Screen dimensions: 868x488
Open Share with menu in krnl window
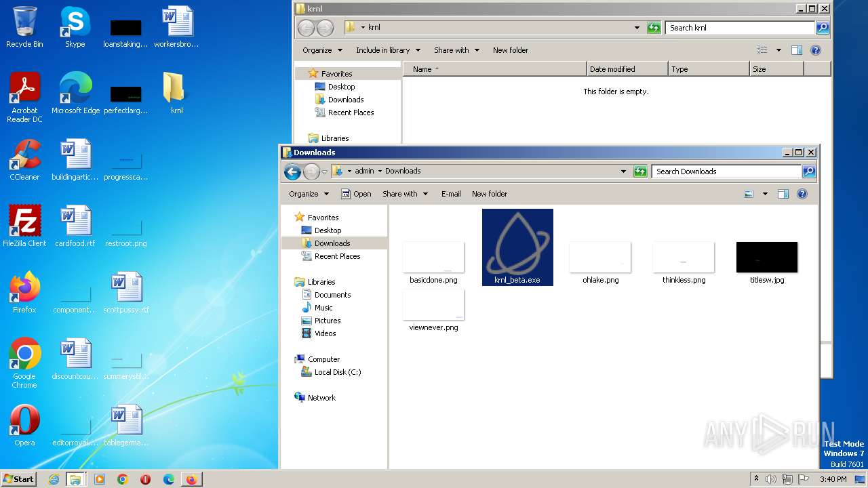[456, 50]
